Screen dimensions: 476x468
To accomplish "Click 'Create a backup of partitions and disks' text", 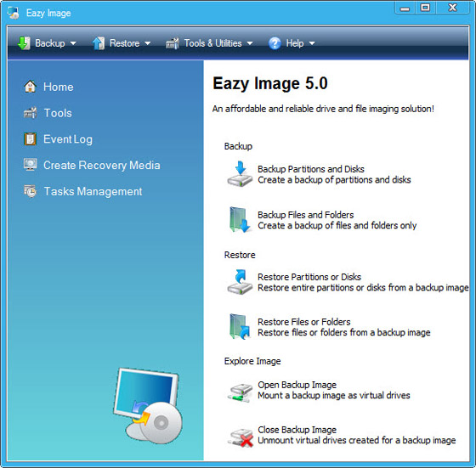I will pyautogui.click(x=334, y=180).
